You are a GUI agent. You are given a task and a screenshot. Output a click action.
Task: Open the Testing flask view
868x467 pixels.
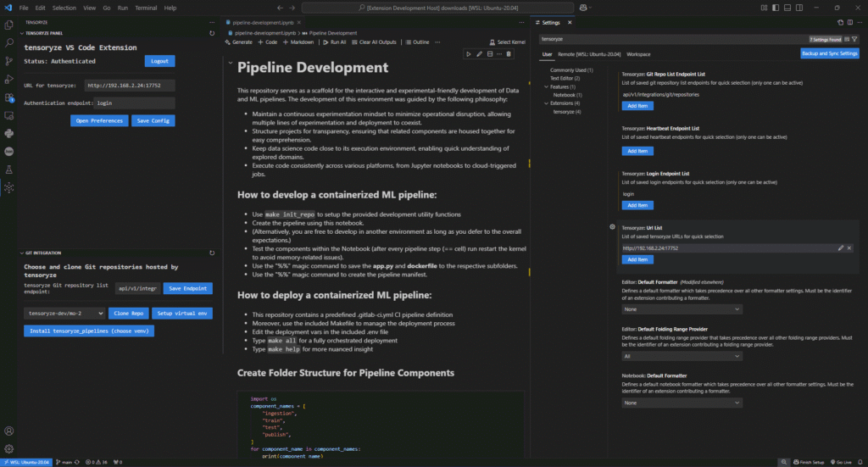8,170
